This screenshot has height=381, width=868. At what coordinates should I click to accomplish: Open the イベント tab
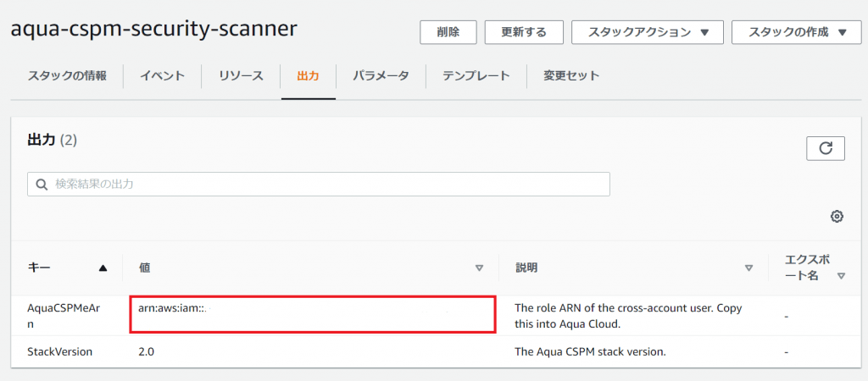pyautogui.click(x=162, y=75)
